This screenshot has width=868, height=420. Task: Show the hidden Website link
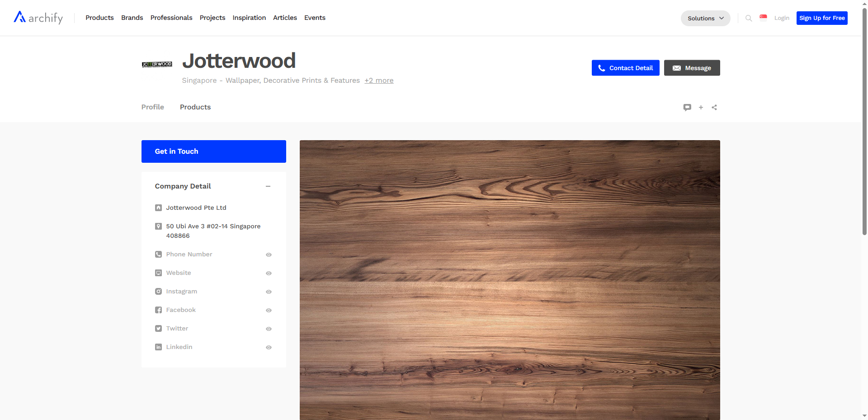point(269,274)
